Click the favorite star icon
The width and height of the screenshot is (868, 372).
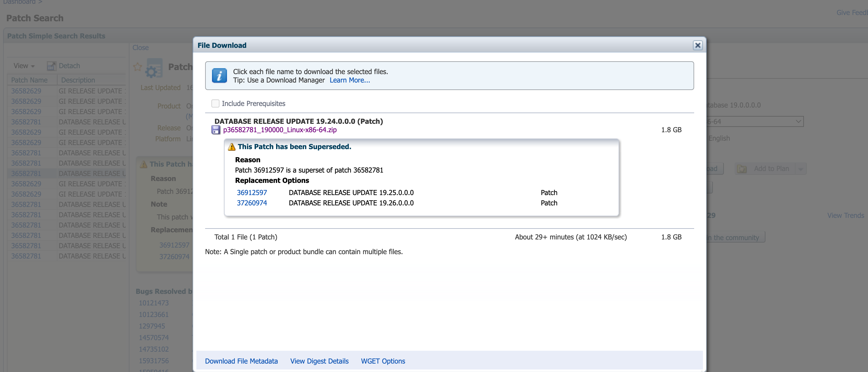tap(138, 67)
